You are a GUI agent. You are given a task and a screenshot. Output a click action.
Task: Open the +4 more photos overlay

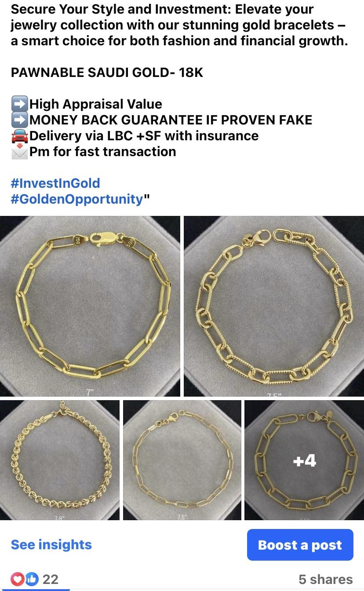pyautogui.click(x=304, y=460)
